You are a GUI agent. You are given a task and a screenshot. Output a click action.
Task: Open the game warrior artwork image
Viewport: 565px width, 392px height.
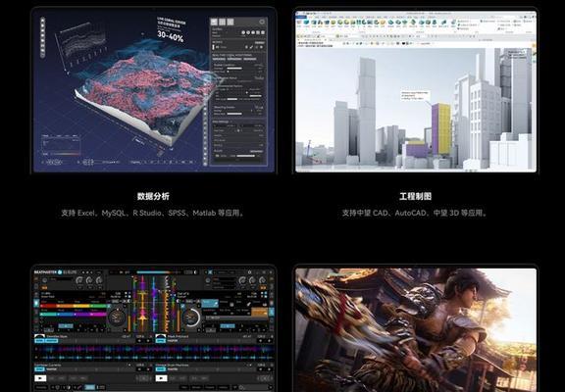(x=416, y=330)
